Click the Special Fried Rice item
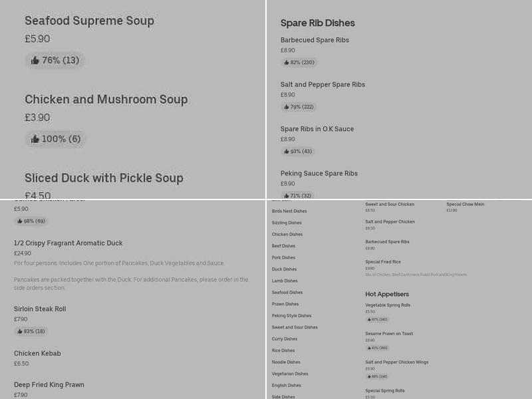532x399 pixels. tap(382, 262)
